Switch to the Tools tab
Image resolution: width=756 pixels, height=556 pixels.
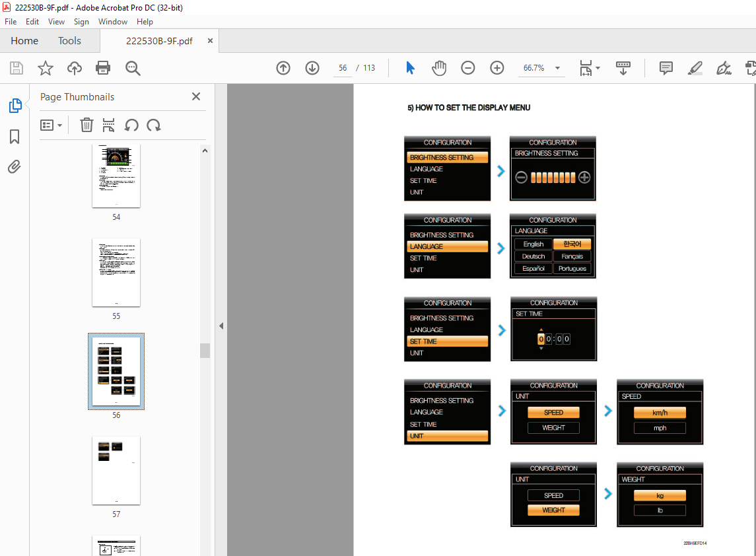[x=69, y=41]
